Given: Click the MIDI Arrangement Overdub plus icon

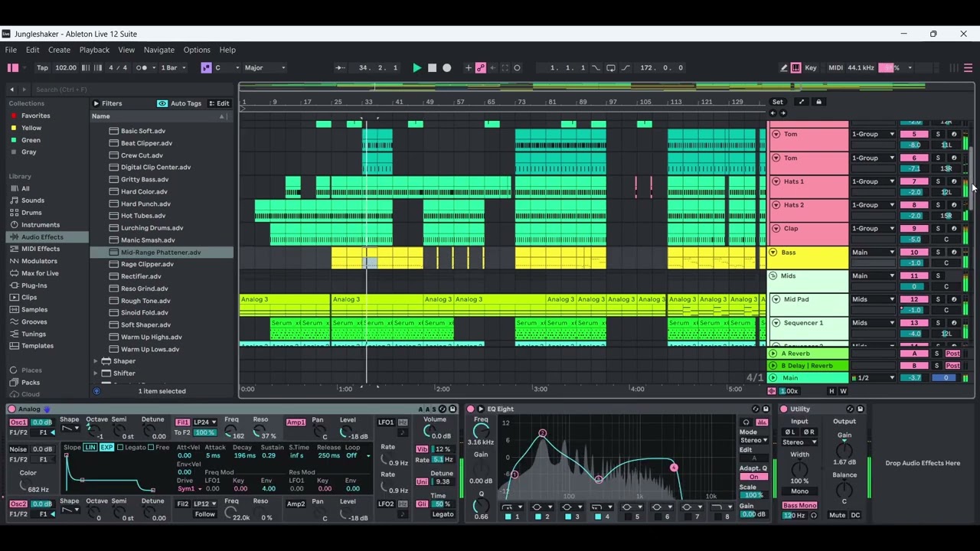Looking at the screenshot, I should pyautogui.click(x=469, y=68).
